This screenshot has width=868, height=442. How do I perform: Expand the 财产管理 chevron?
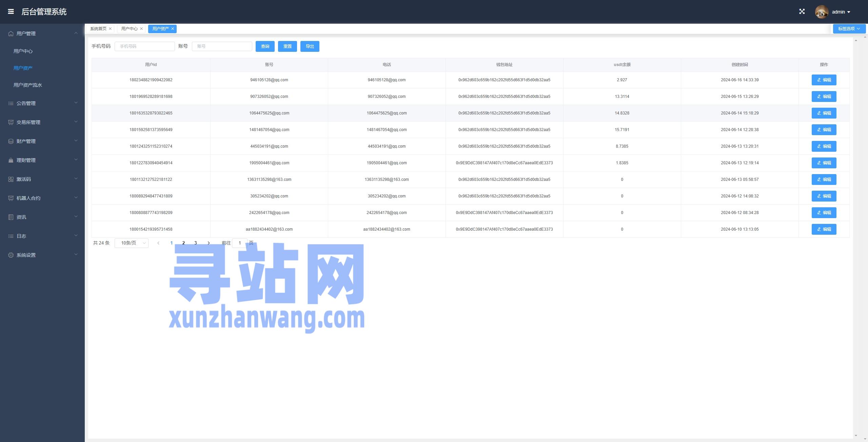click(76, 141)
